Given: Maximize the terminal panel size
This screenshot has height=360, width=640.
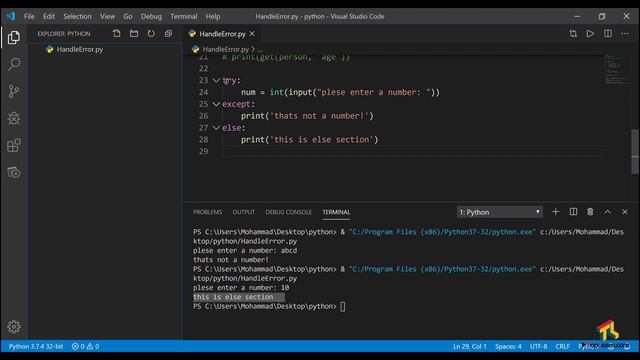Looking at the screenshot, I should tap(608, 212).
